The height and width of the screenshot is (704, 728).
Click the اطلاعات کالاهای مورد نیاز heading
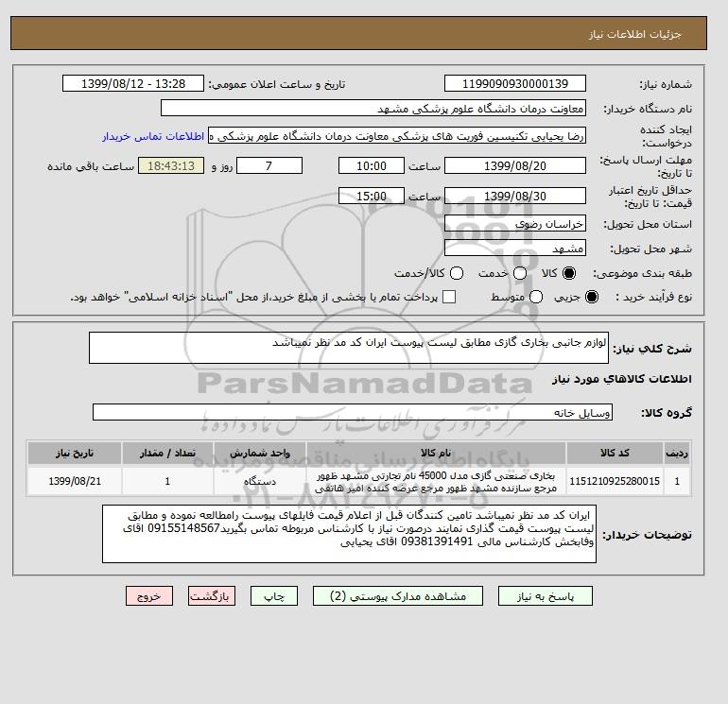622,379
